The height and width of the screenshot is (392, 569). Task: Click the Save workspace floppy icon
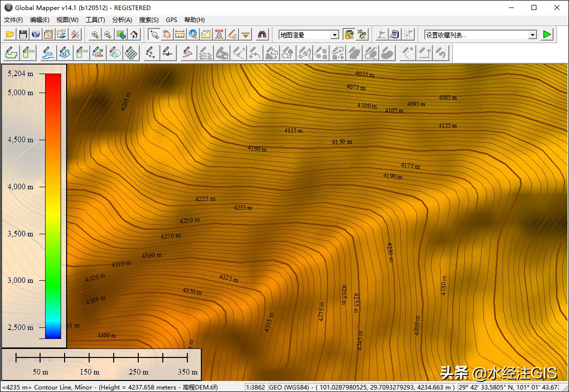coord(23,35)
